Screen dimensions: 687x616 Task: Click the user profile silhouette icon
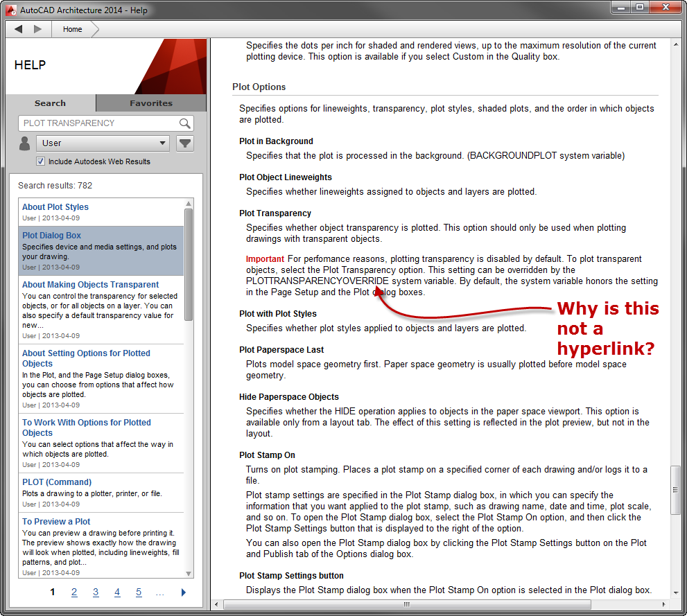(x=24, y=143)
